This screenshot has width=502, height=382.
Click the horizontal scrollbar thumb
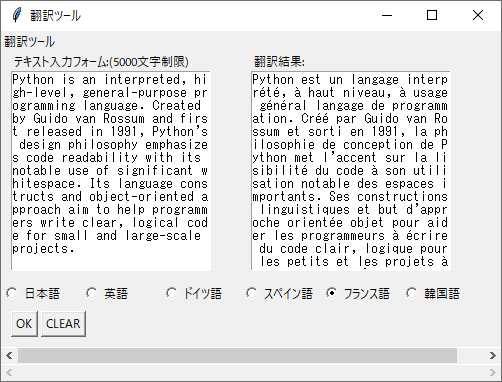(237, 355)
